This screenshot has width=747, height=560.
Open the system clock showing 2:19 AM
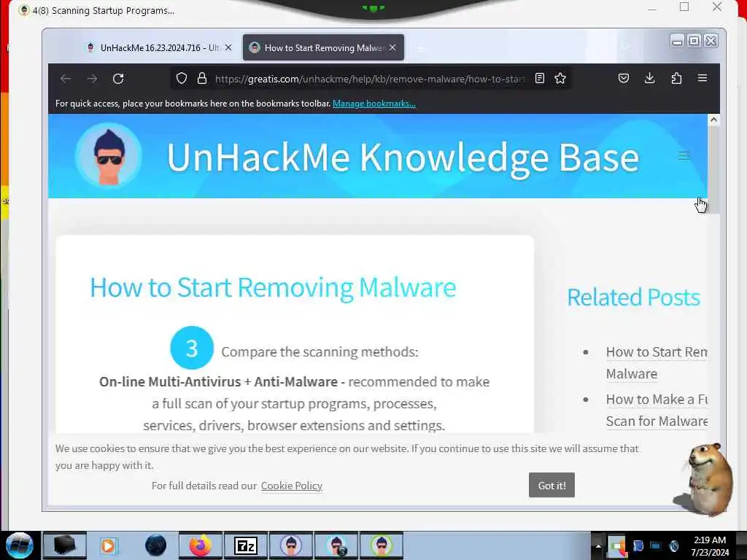[x=710, y=546]
